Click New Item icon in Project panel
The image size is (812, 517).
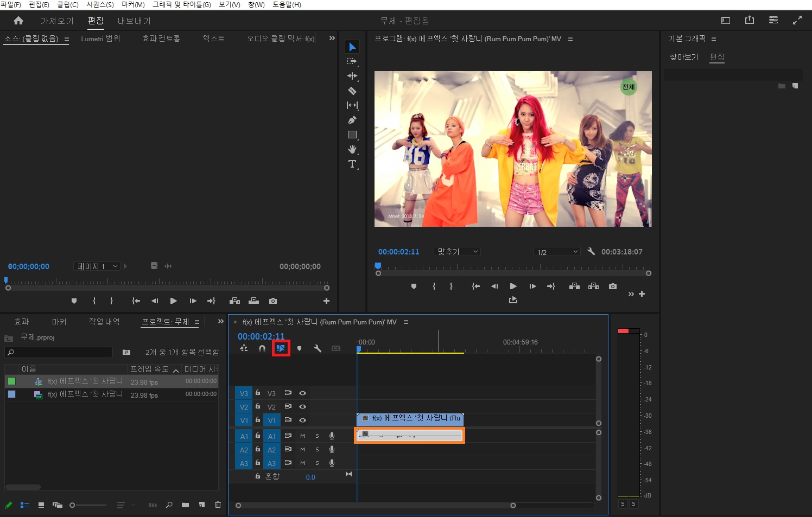pyautogui.click(x=202, y=505)
